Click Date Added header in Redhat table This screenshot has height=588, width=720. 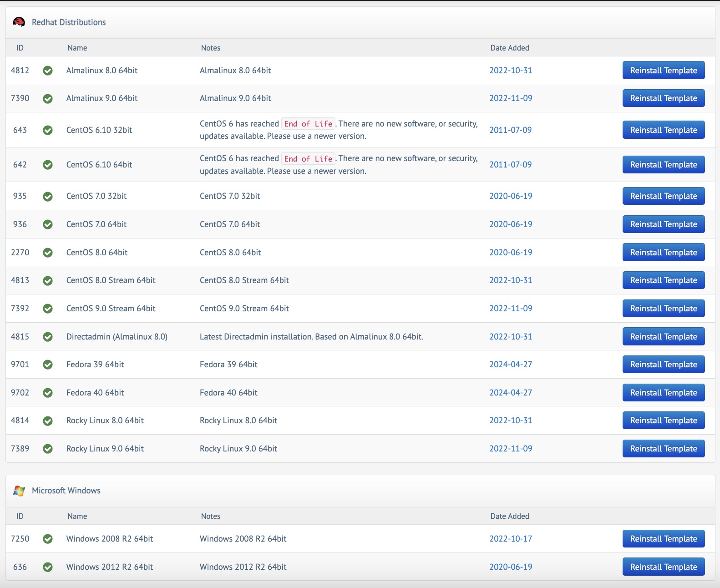click(510, 48)
